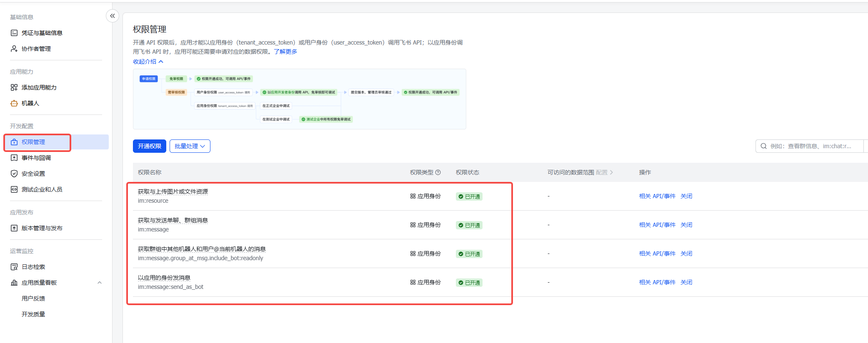868x343 pixels.
Task: Open 相关 API/事件 for im:resource
Action: pos(657,196)
